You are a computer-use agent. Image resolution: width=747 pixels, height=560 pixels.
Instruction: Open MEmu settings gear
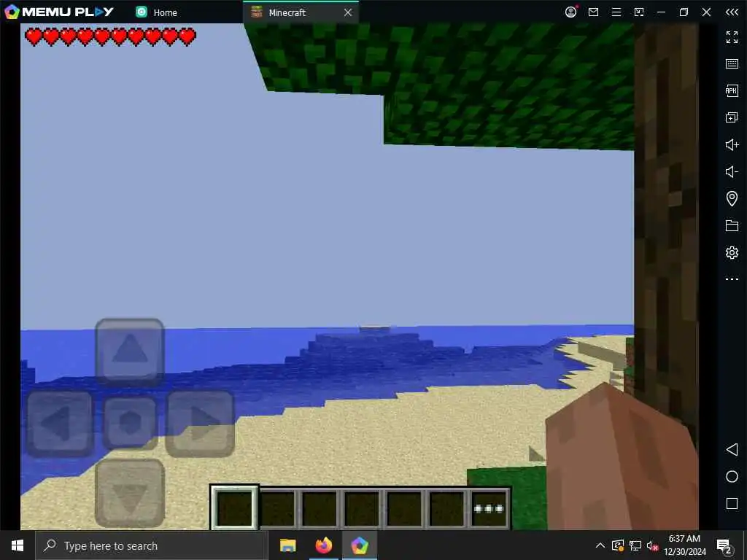tap(732, 252)
